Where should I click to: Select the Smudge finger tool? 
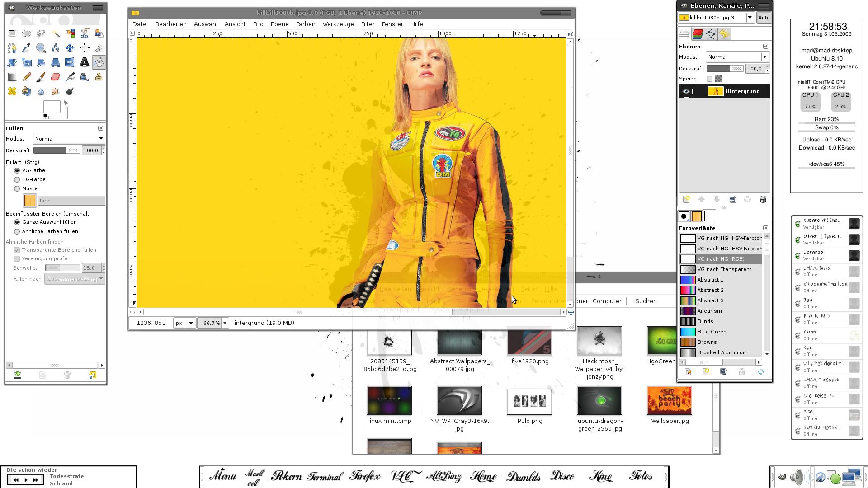(56, 91)
